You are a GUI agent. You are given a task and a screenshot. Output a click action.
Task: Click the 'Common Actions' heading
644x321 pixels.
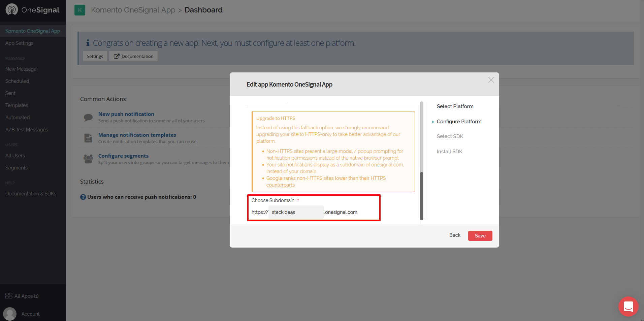click(x=103, y=99)
